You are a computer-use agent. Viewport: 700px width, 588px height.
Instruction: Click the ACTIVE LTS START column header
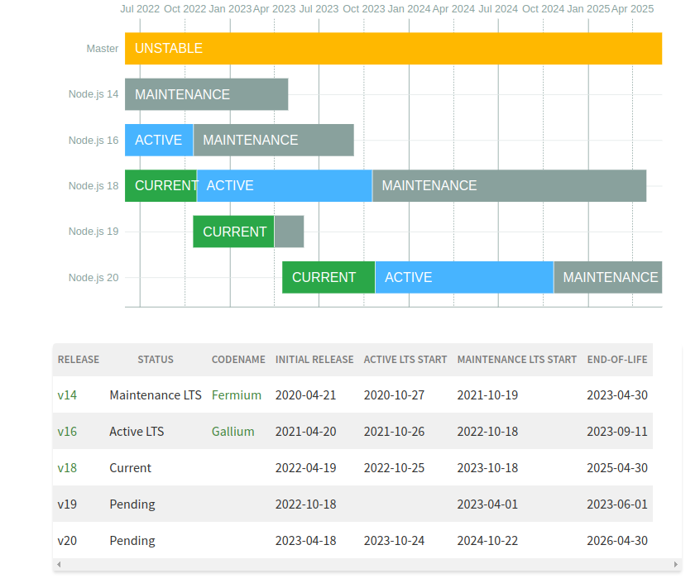405,360
